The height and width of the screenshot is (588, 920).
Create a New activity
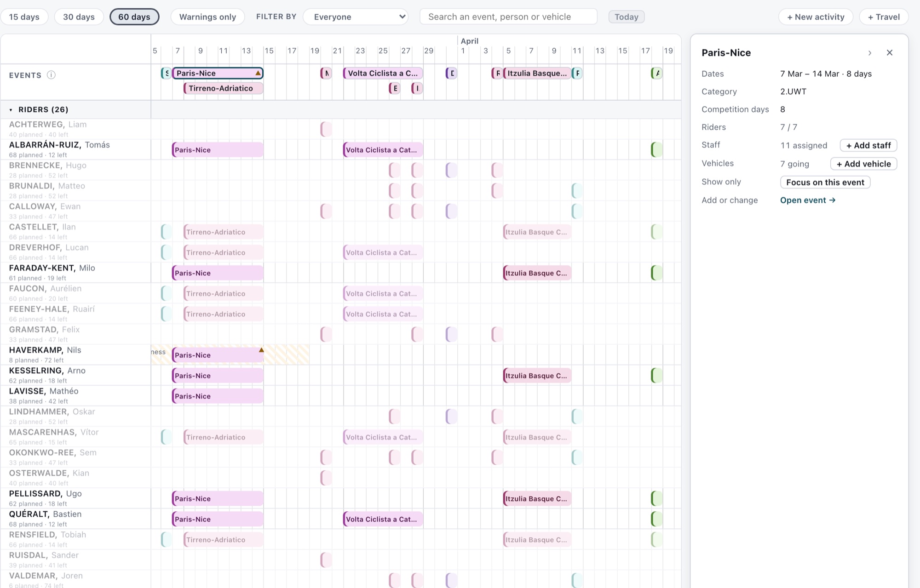click(816, 17)
